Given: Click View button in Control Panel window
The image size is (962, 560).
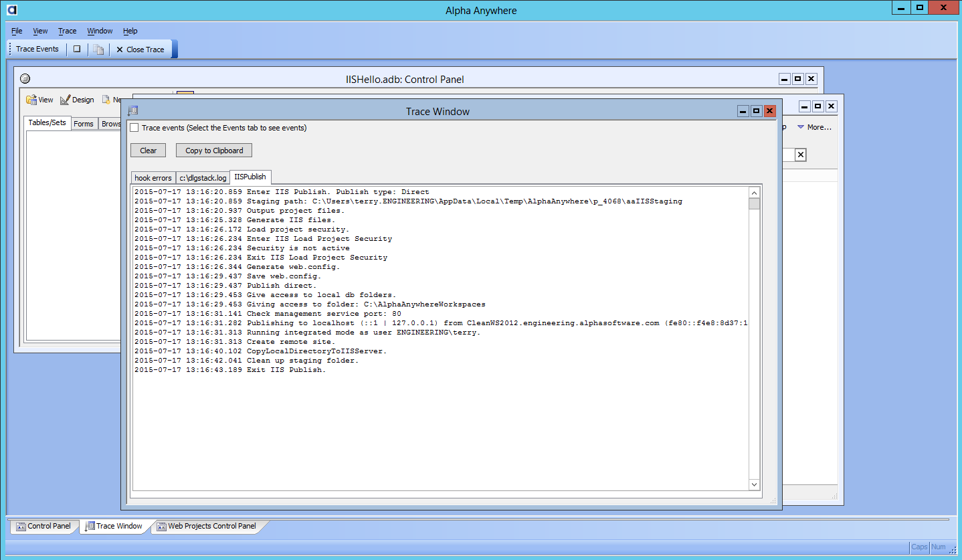Looking at the screenshot, I should click(39, 100).
